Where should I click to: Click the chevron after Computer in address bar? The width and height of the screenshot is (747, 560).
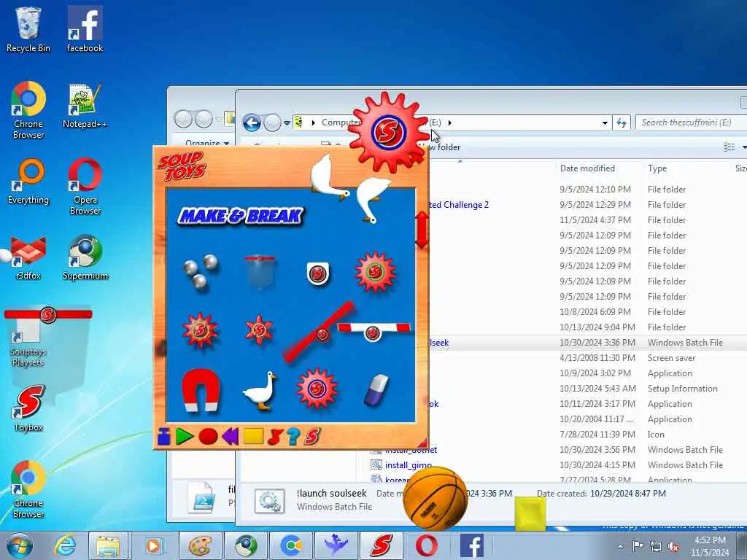pyautogui.click(x=313, y=122)
